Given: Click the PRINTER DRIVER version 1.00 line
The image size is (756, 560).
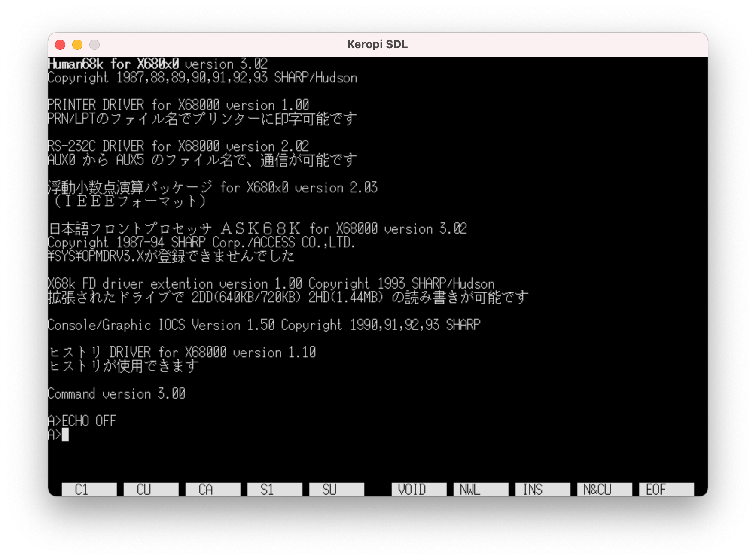Looking at the screenshot, I should point(178,105).
